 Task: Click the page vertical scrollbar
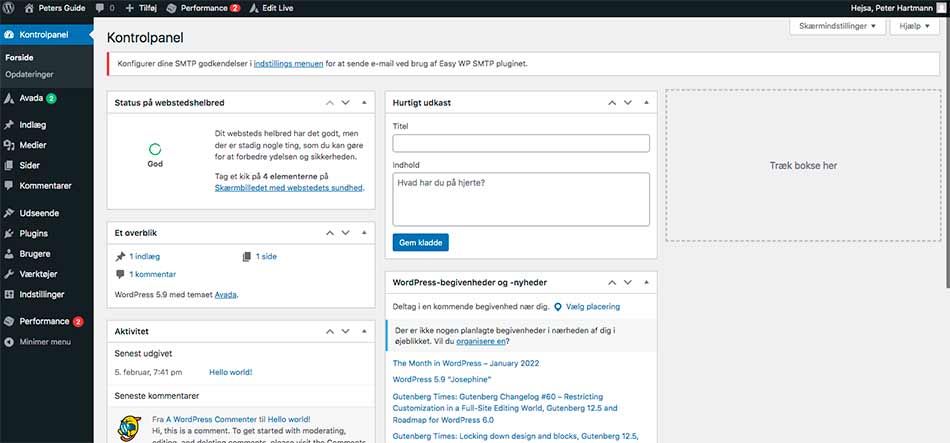coord(946,152)
